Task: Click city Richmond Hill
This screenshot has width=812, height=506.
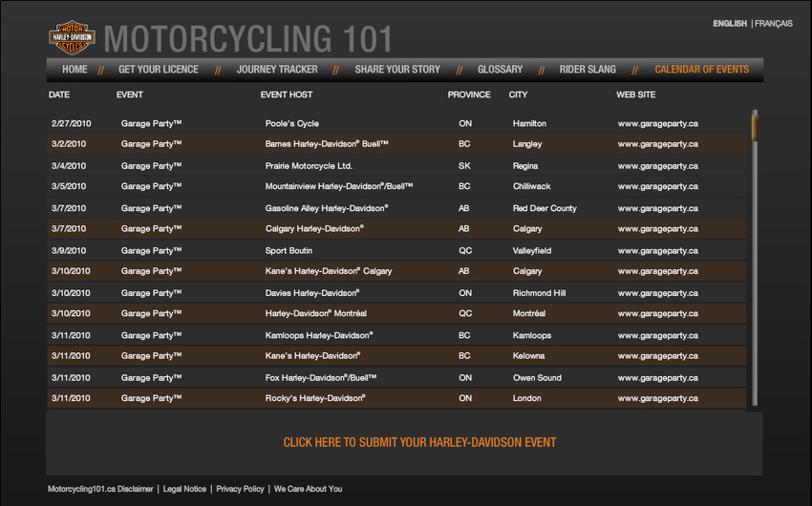Action: [539, 293]
